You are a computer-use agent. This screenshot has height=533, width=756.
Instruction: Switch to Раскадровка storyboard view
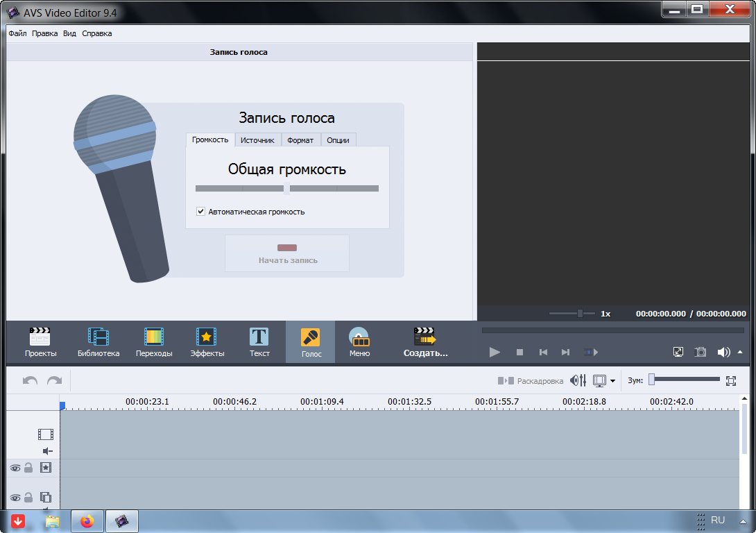531,381
